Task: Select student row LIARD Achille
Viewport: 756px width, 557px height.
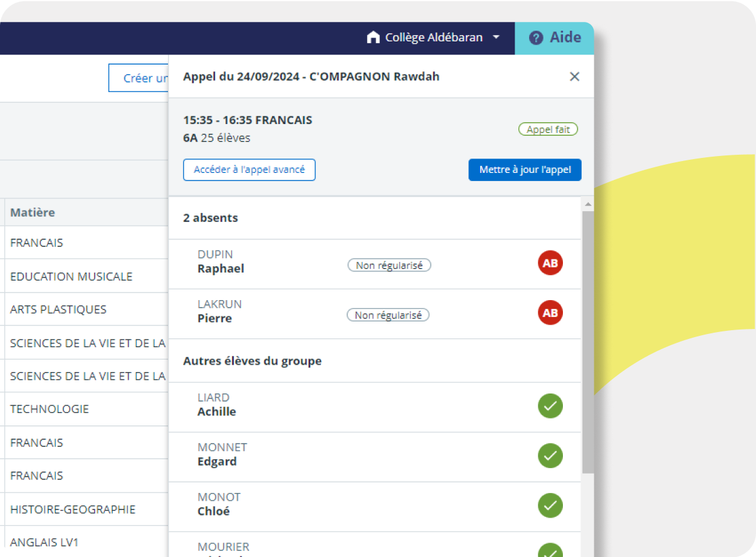Action: point(375,407)
